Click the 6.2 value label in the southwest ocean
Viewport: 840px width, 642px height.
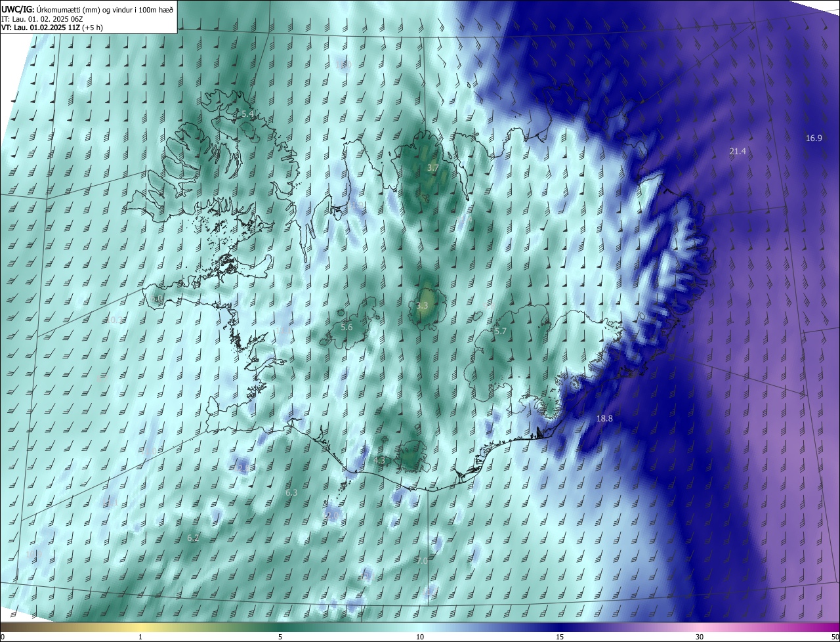point(193,538)
